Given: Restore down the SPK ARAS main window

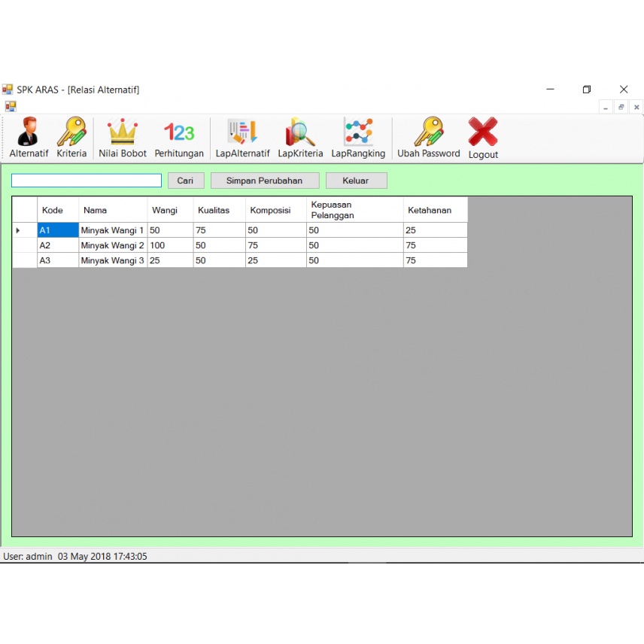Looking at the screenshot, I should [x=587, y=89].
